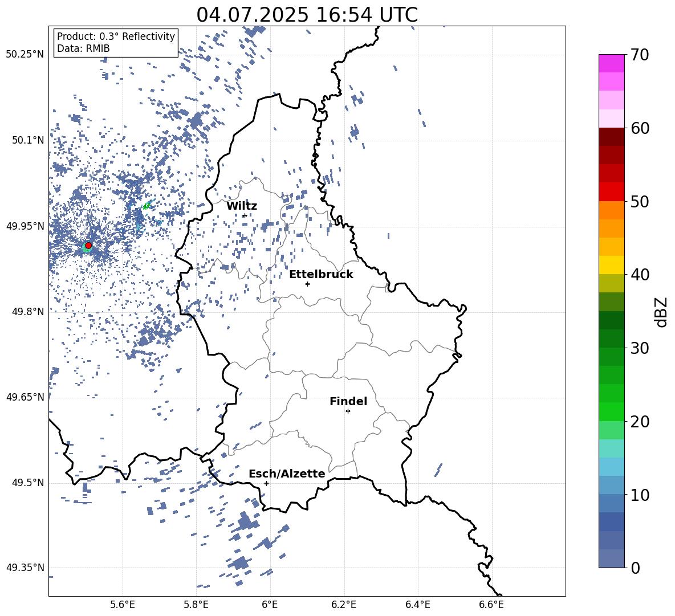The width and height of the screenshot is (675, 616).
Task: Click the red radar location dot
Action: click(x=88, y=245)
